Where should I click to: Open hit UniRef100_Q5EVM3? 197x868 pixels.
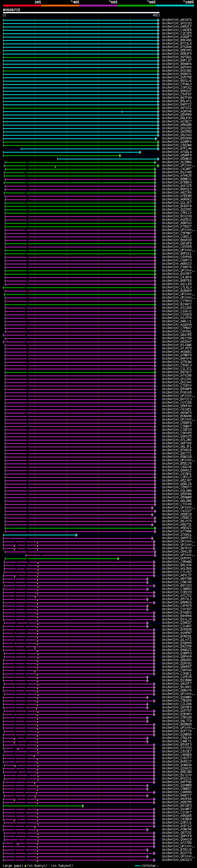point(176,50)
